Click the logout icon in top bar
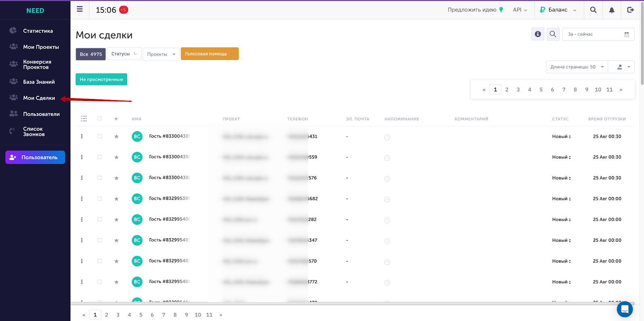This screenshot has width=644, height=321. point(630,10)
